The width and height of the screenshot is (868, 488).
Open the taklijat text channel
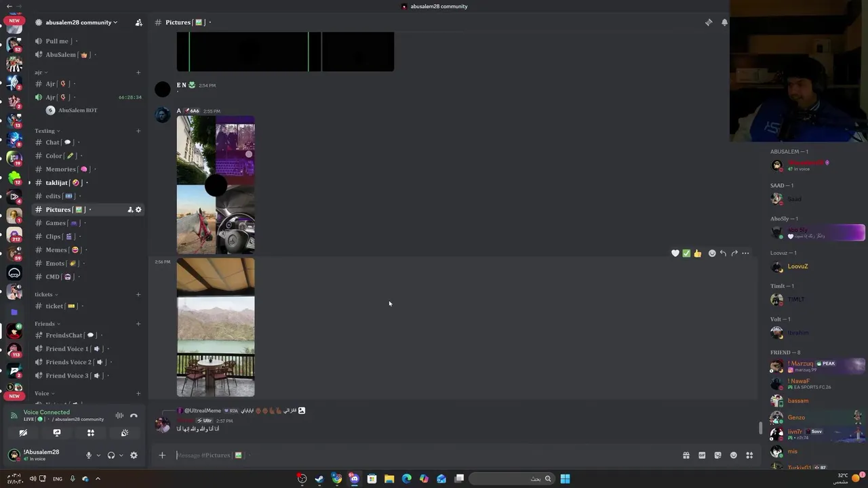pos(87,183)
